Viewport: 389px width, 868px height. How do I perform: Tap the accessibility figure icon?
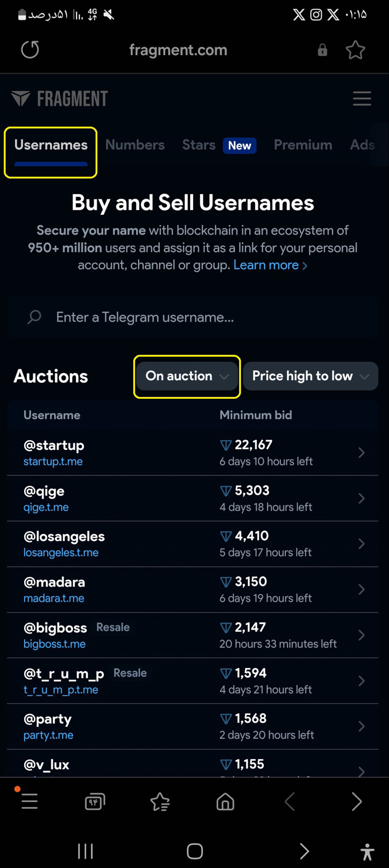[367, 852]
